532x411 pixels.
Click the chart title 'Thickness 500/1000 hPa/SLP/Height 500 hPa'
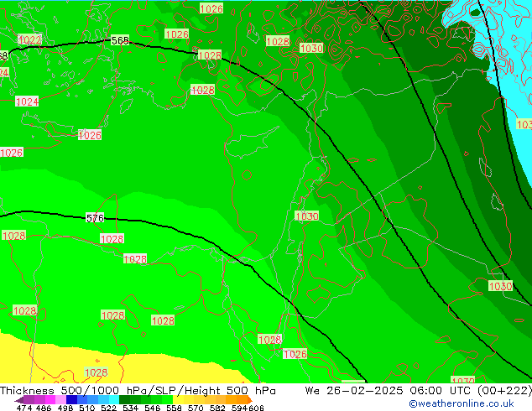tap(138, 391)
